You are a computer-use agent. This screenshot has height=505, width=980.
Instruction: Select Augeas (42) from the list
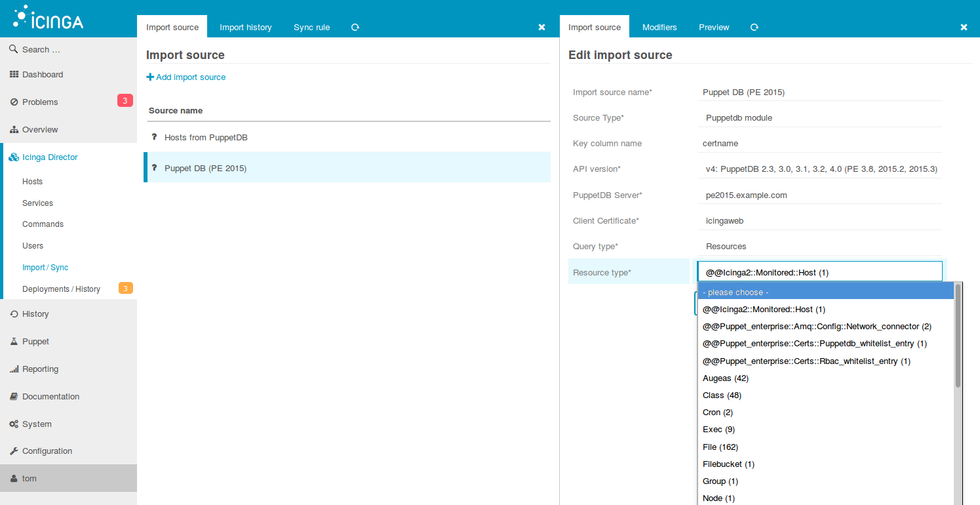tap(825, 378)
